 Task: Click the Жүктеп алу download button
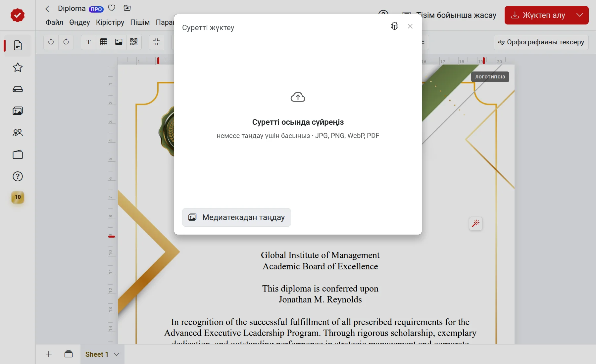click(x=538, y=15)
